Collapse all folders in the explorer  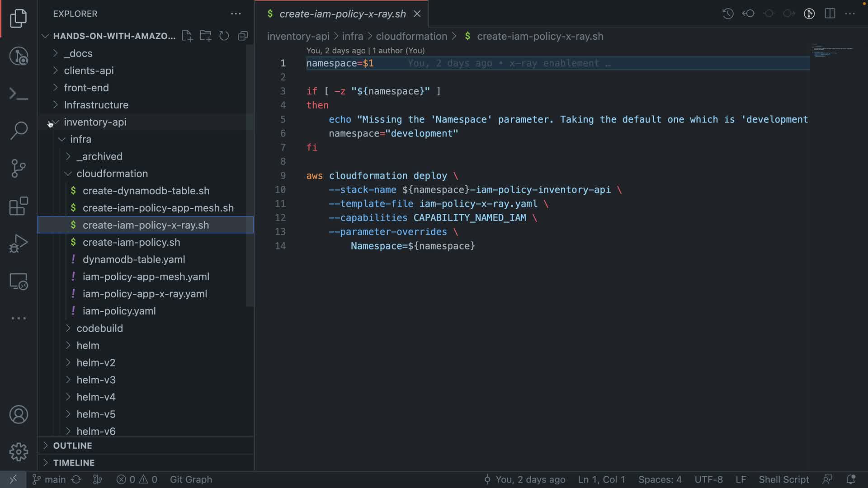click(x=243, y=36)
